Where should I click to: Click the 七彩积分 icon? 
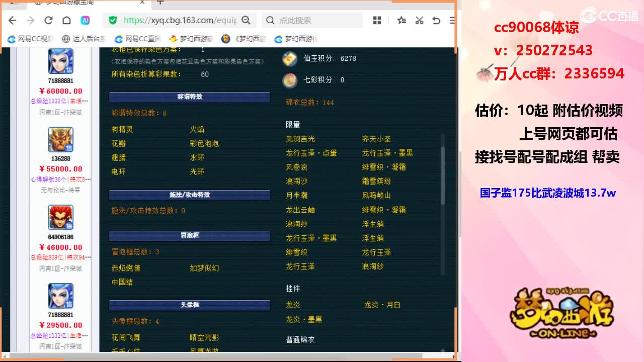pyautogui.click(x=290, y=80)
